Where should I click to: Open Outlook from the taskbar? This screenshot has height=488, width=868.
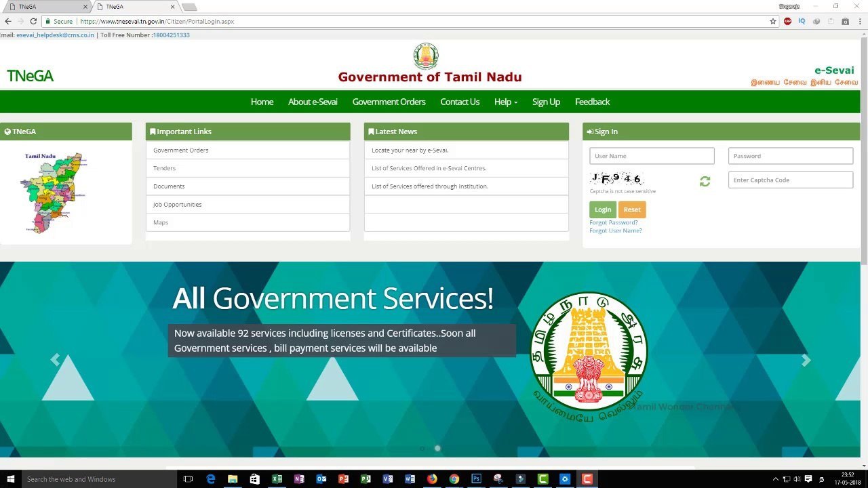[x=321, y=479]
